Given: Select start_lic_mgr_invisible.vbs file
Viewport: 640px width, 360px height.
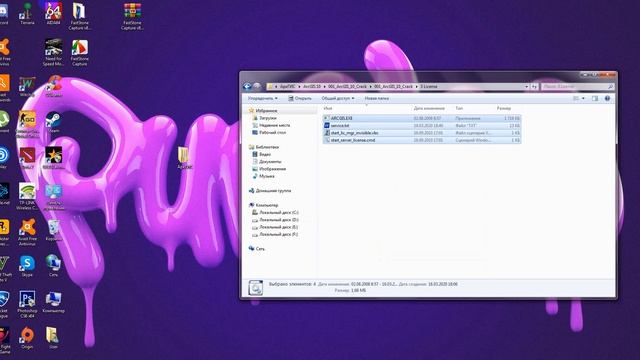Looking at the screenshot, I should tap(422, 133).
